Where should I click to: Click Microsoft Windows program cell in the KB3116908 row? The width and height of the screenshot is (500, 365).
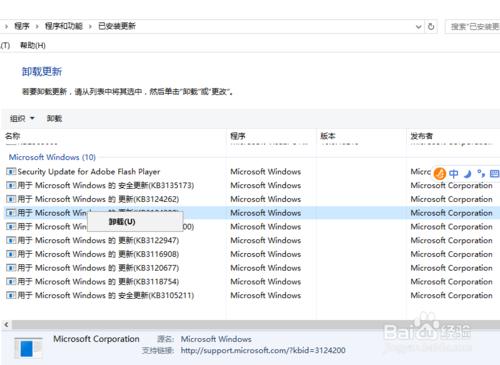pos(266,254)
